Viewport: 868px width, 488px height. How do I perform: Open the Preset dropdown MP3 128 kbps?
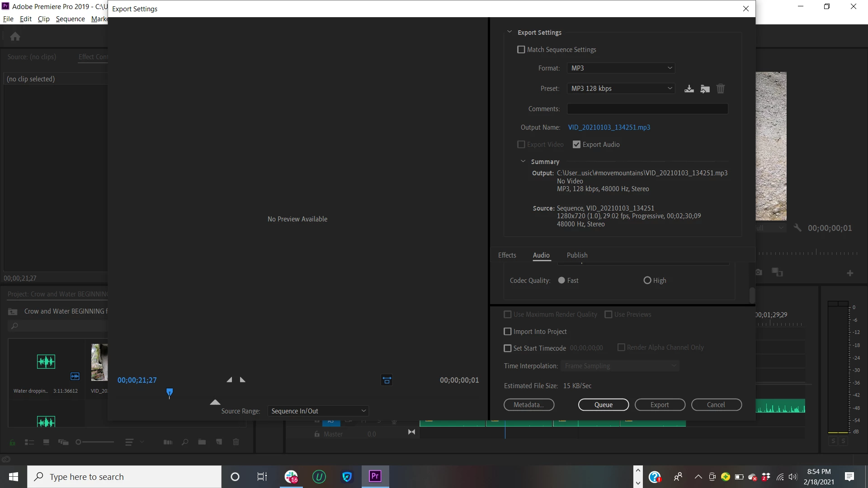click(x=621, y=89)
